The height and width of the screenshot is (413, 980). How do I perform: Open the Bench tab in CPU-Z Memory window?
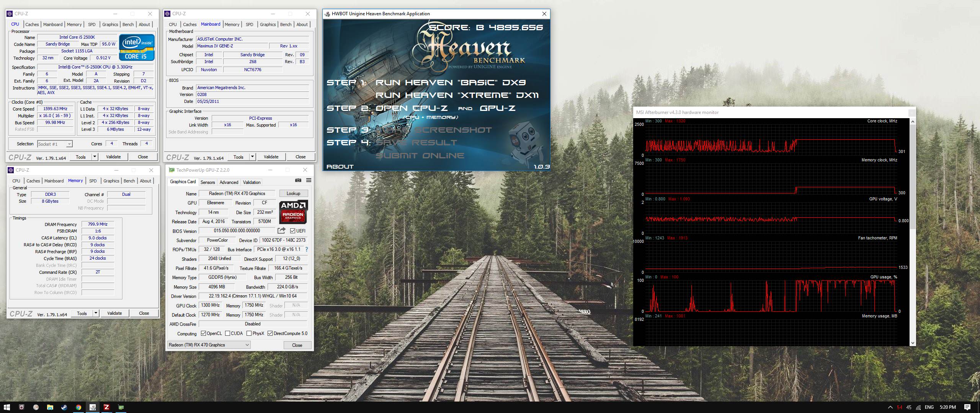pyautogui.click(x=129, y=181)
